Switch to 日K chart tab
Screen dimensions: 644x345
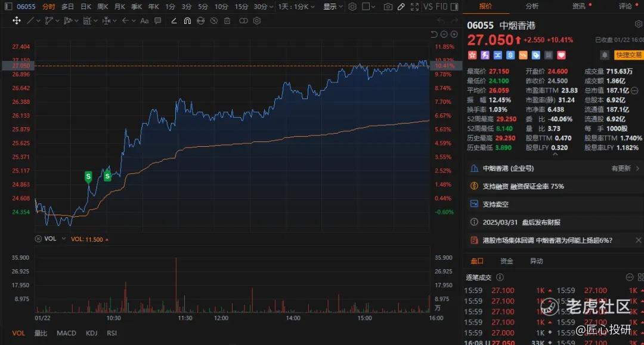pos(86,7)
